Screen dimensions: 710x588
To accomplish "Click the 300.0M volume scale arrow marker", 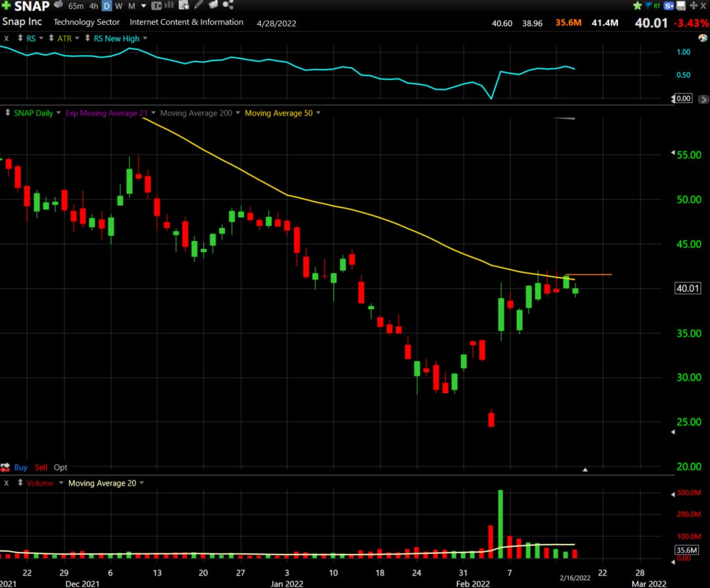I will [673, 494].
